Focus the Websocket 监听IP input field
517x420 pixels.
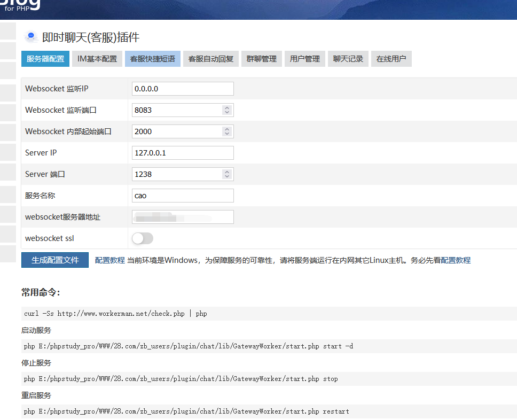183,89
